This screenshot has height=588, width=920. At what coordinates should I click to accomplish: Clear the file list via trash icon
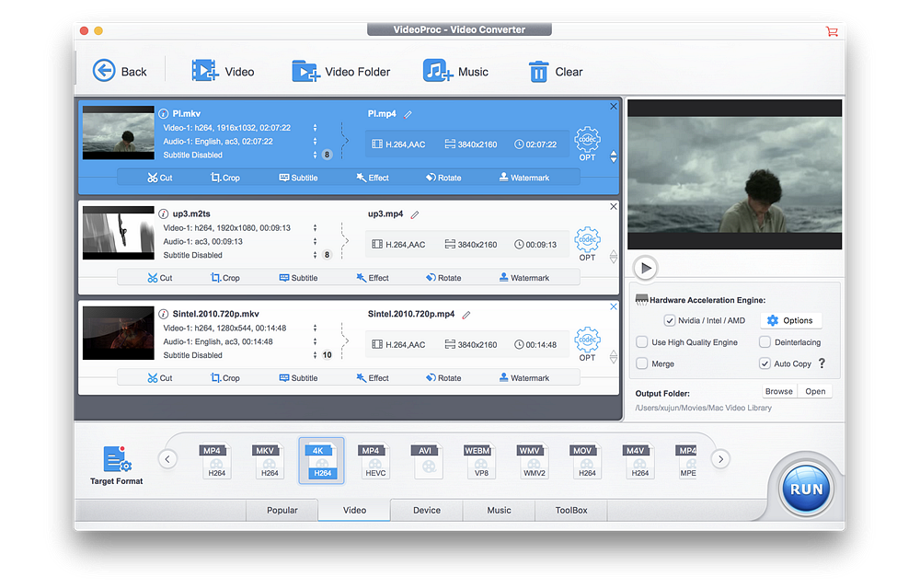coord(538,72)
